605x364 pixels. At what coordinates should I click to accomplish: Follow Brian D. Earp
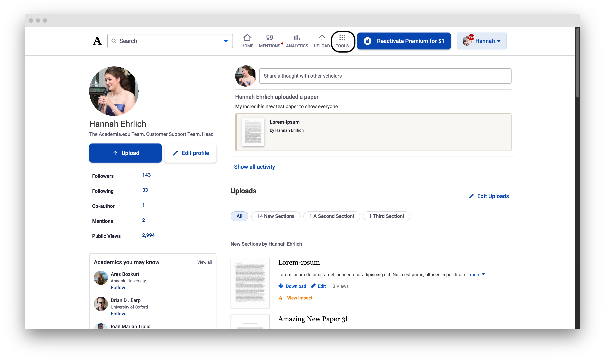[118, 314]
